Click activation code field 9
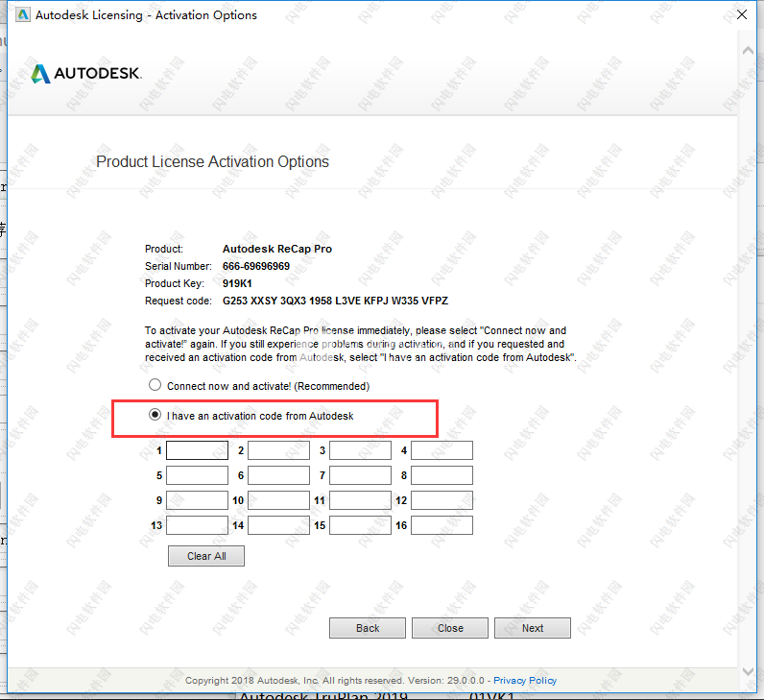The width and height of the screenshot is (764, 700). tap(197, 500)
